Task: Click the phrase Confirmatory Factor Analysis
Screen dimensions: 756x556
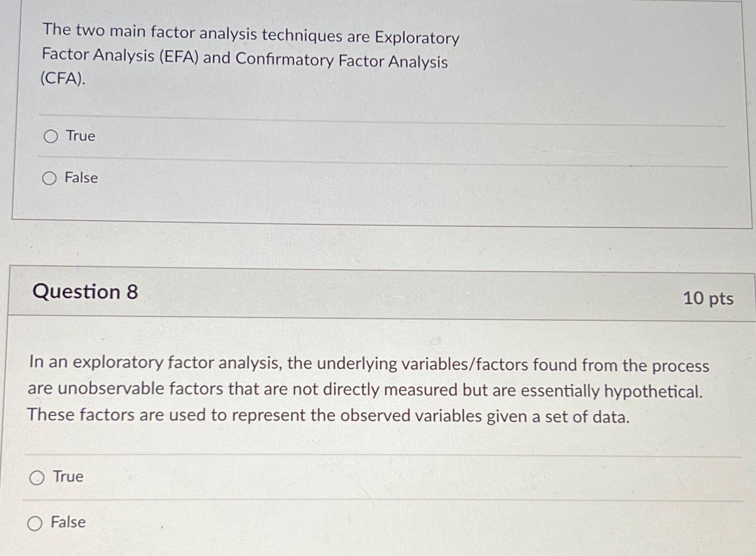Action: [x=336, y=62]
